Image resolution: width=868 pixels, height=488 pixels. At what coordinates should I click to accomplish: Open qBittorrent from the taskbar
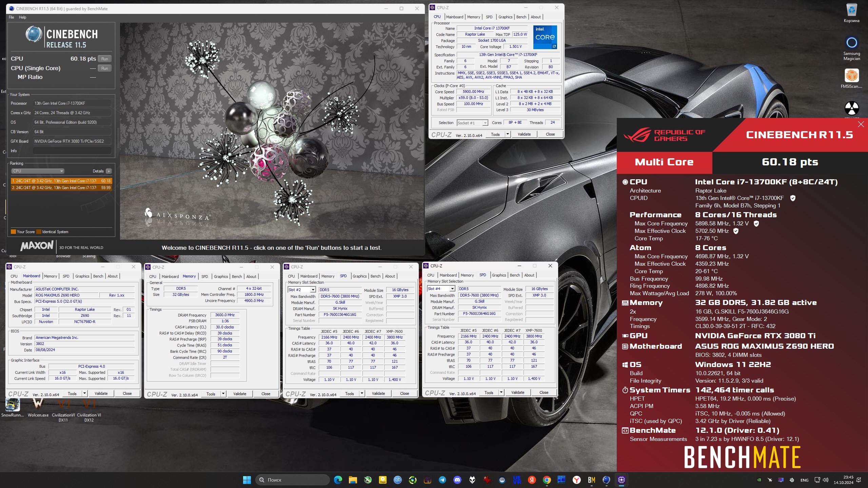(397, 480)
